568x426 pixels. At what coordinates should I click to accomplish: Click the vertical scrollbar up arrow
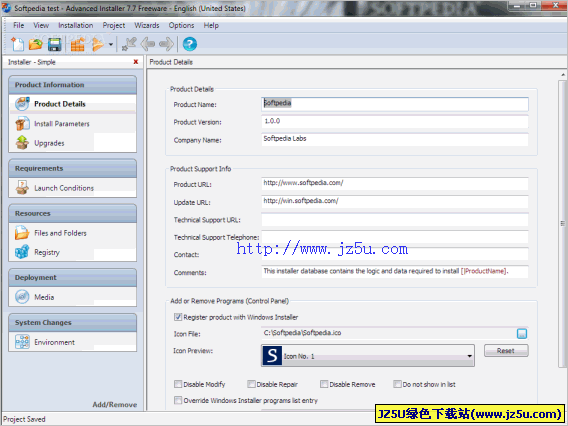point(563,75)
